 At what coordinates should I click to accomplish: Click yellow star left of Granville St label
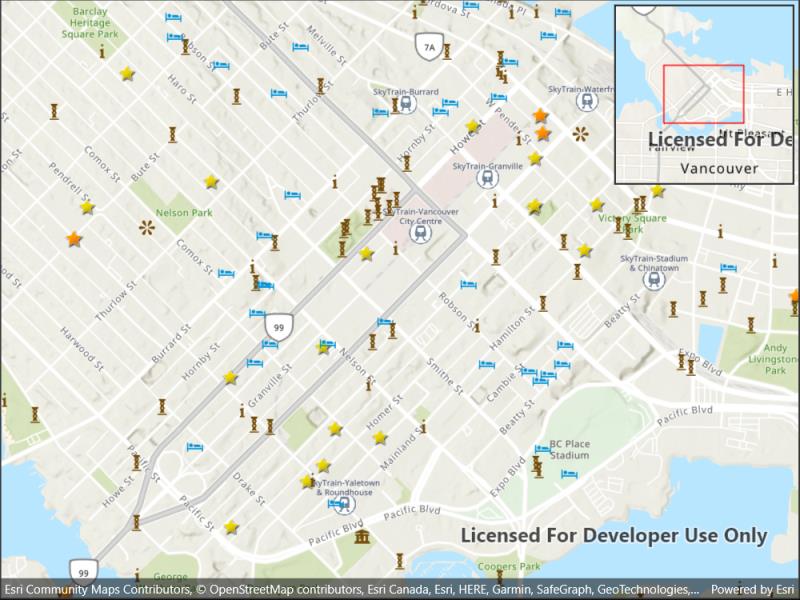coord(231,378)
